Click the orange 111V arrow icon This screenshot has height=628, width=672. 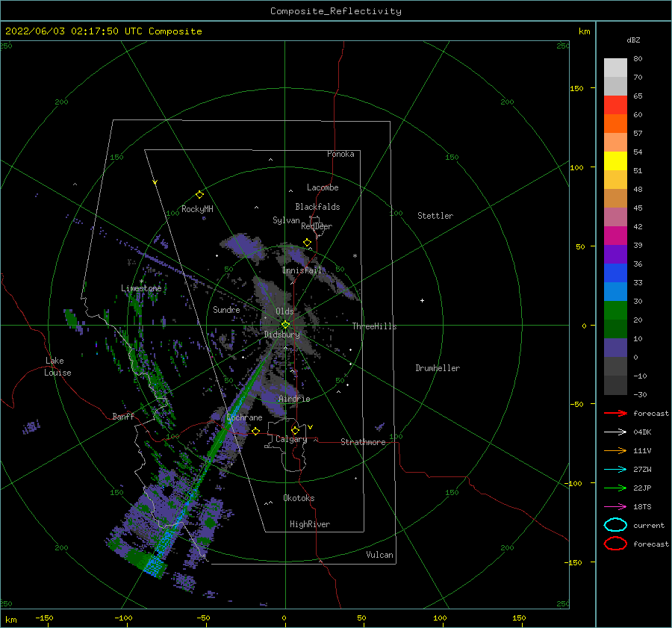[615, 450]
